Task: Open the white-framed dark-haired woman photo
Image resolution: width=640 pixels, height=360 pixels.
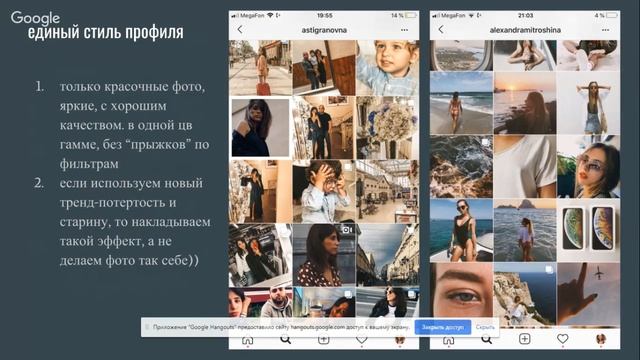Action: [x=260, y=128]
